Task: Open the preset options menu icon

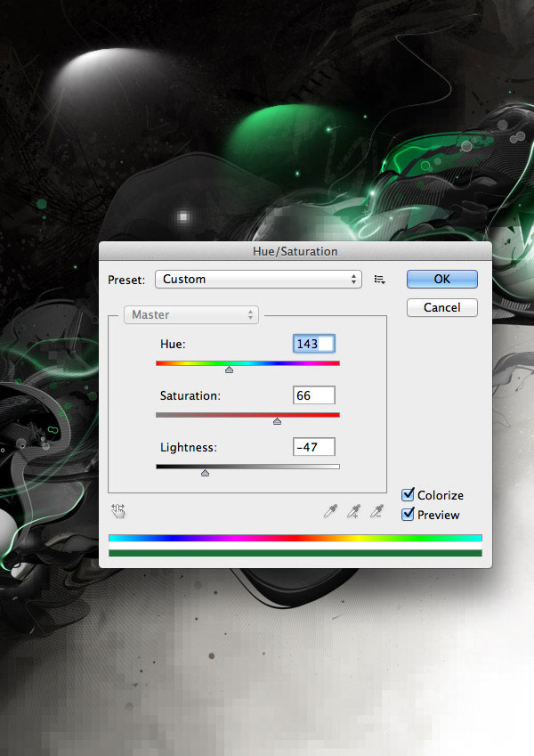Action: tap(380, 280)
